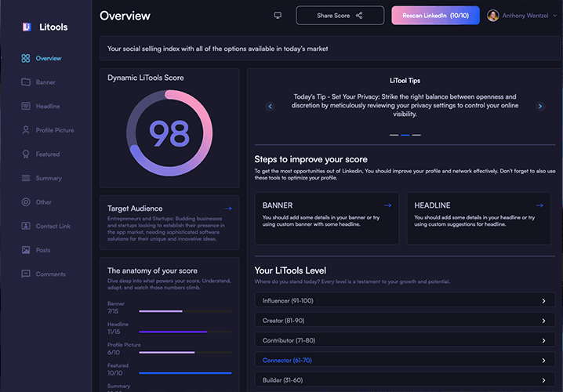Click the Anthony Wentzel username
Screen dimensions: 563x392
click(525, 16)
